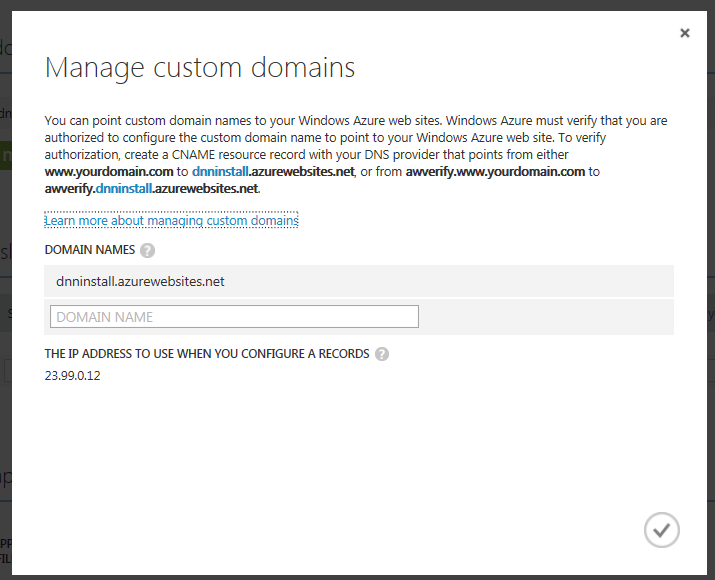Screen dimensions: 715x580
Task: Click THE IP ADDRESS TO USE label
Action: (x=207, y=354)
